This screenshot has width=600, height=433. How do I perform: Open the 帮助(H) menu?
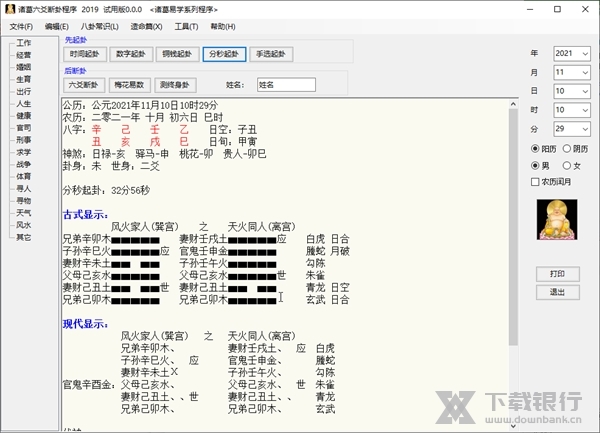point(223,26)
